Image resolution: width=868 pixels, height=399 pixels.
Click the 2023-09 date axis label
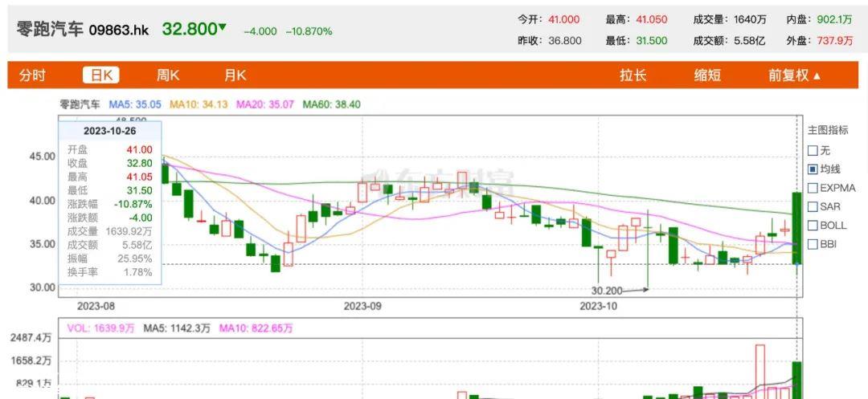coord(362,306)
